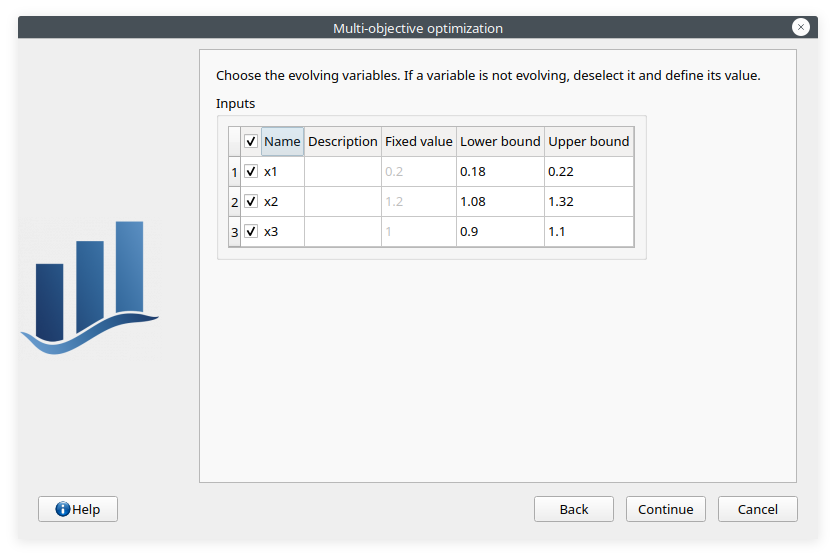This screenshot has height=559, width=836.
Task: Click the Help button with info icon
Action: (x=77, y=509)
